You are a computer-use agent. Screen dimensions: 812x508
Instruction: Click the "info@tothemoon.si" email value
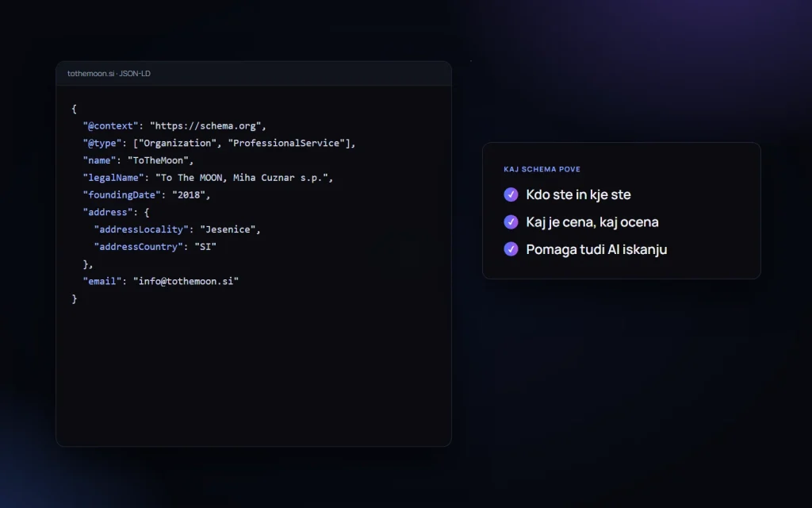pos(186,282)
